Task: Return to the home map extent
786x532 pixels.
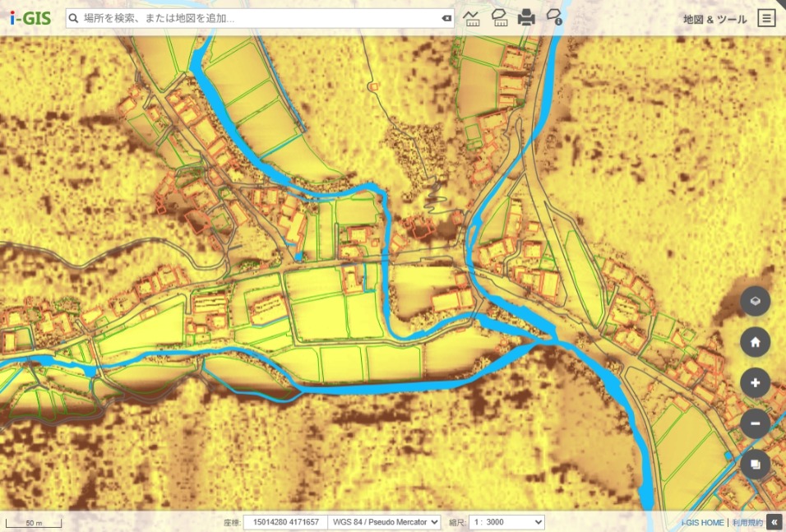Action: coord(755,342)
